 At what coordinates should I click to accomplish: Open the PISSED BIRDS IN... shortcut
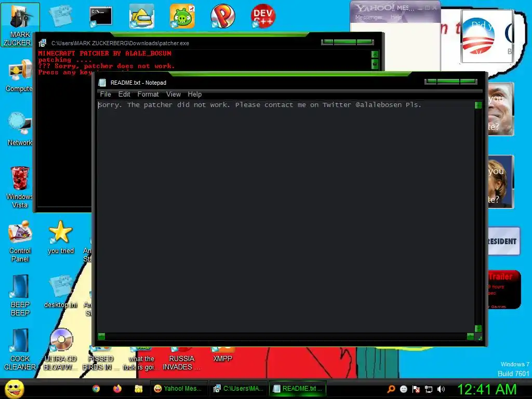(100, 359)
